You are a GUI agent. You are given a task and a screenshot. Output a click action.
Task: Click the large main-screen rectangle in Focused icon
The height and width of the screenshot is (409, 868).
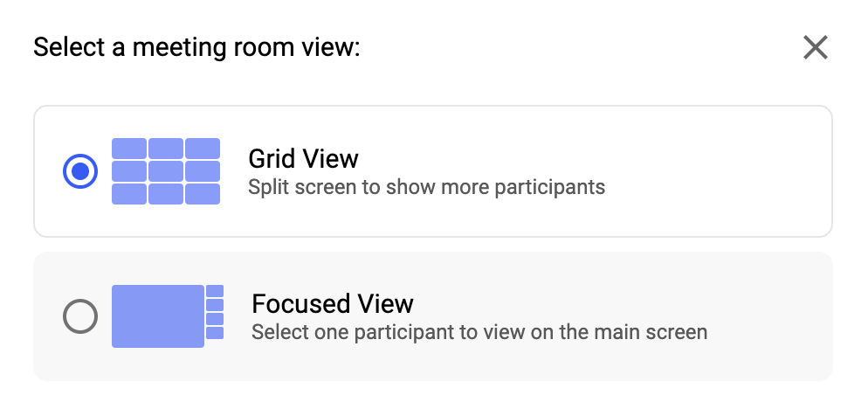(x=158, y=316)
